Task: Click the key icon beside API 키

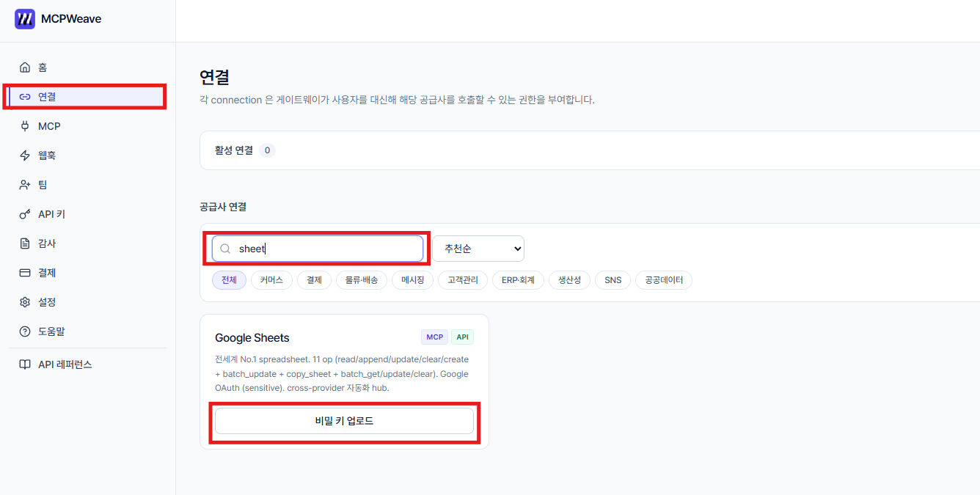Action: (x=25, y=214)
